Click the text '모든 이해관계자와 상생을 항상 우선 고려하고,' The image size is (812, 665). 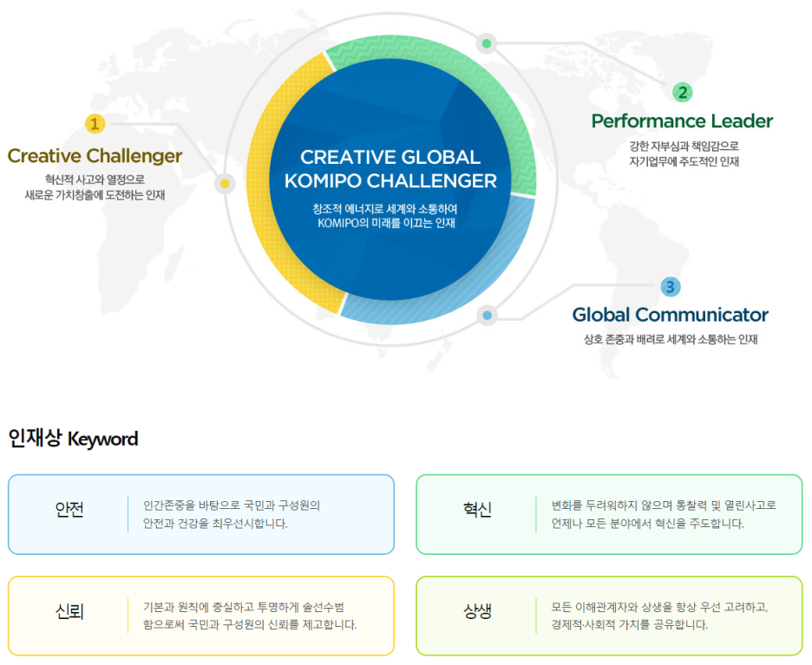(659, 607)
